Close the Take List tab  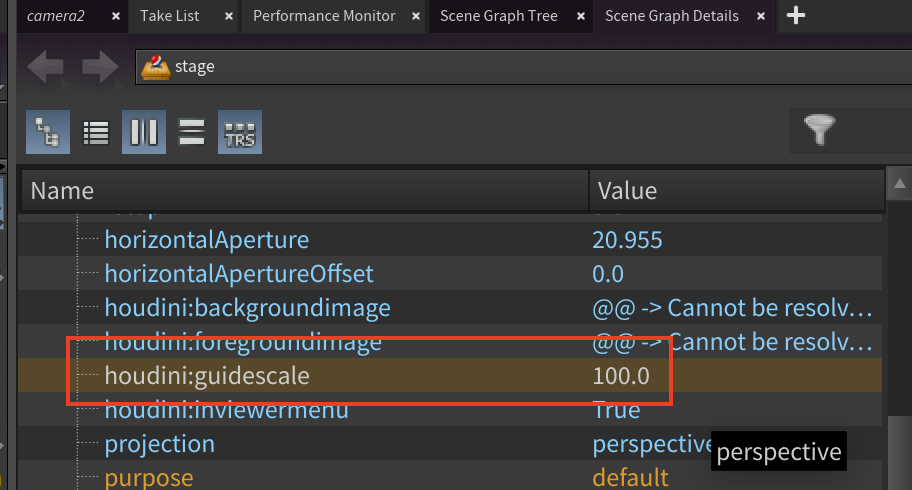pos(229,16)
